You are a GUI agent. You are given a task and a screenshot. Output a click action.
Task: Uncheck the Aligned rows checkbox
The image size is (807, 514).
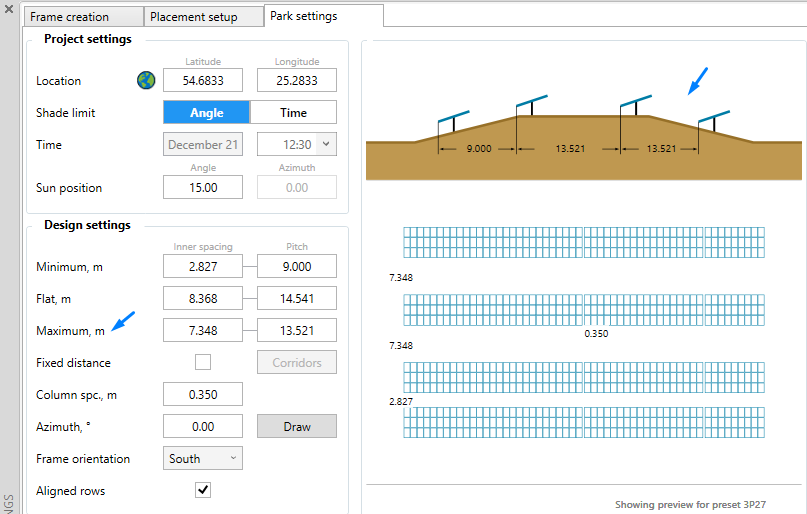(x=203, y=490)
